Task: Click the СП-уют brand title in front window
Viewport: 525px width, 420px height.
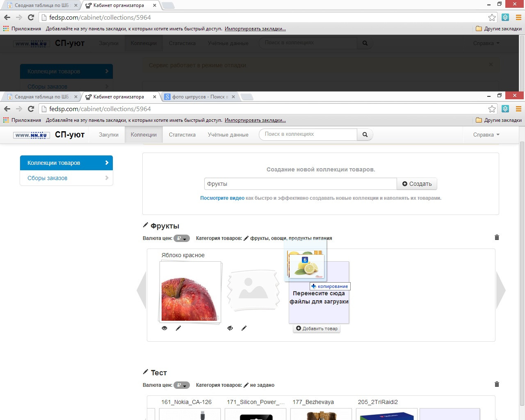Action: tap(70, 135)
